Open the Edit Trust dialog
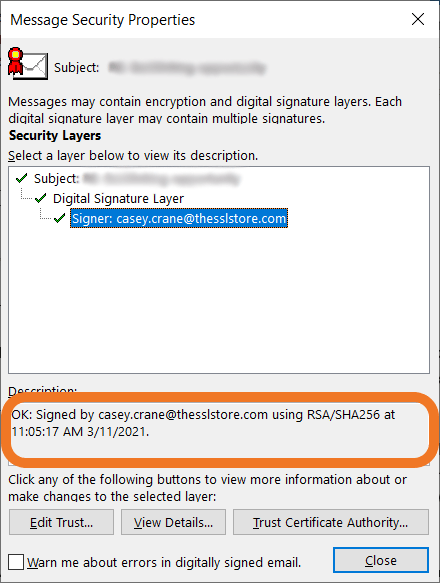Viewport: 440px width, 583px height. click(61, 522)
